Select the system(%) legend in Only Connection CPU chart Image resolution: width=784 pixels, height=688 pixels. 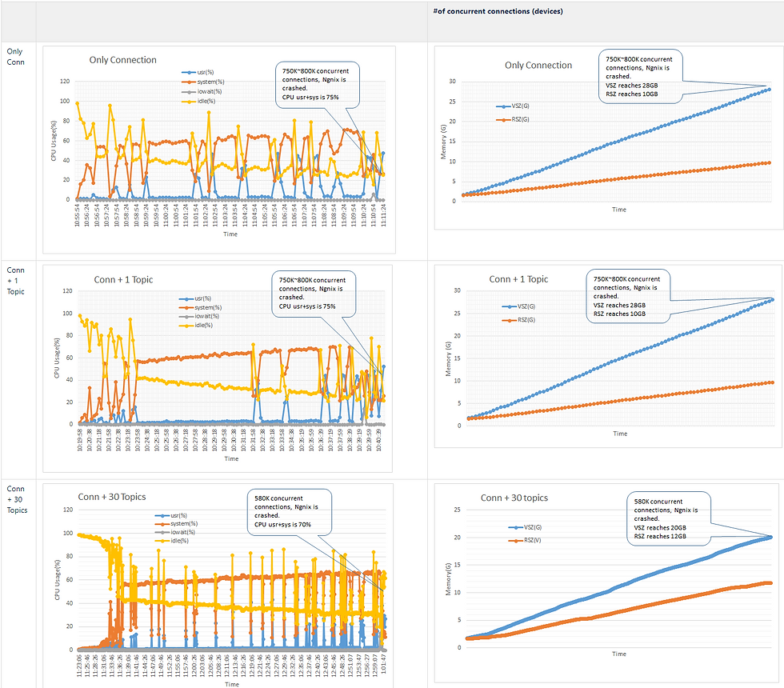(203, 82)
